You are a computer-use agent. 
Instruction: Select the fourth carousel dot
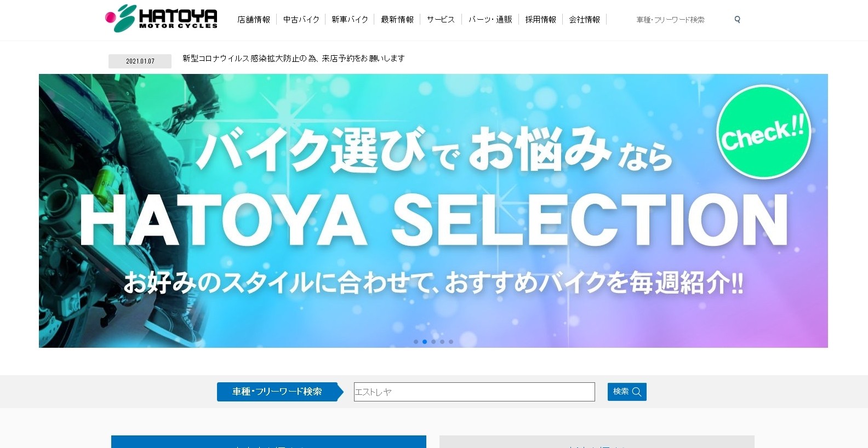[442, 342]
